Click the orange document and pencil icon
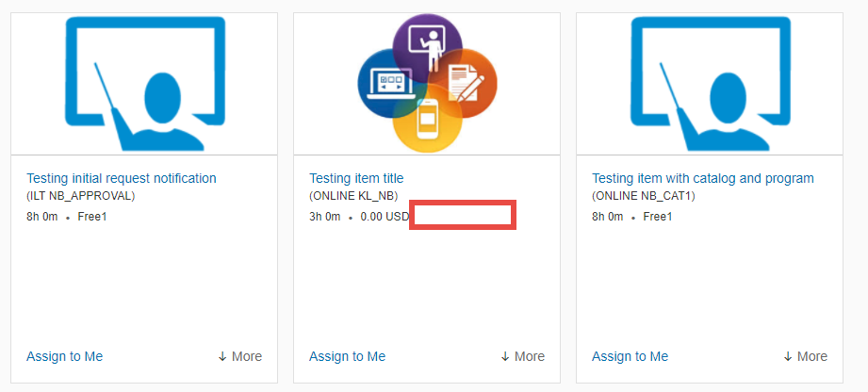This screenshot has height=392, width=868. coord(464,83)
